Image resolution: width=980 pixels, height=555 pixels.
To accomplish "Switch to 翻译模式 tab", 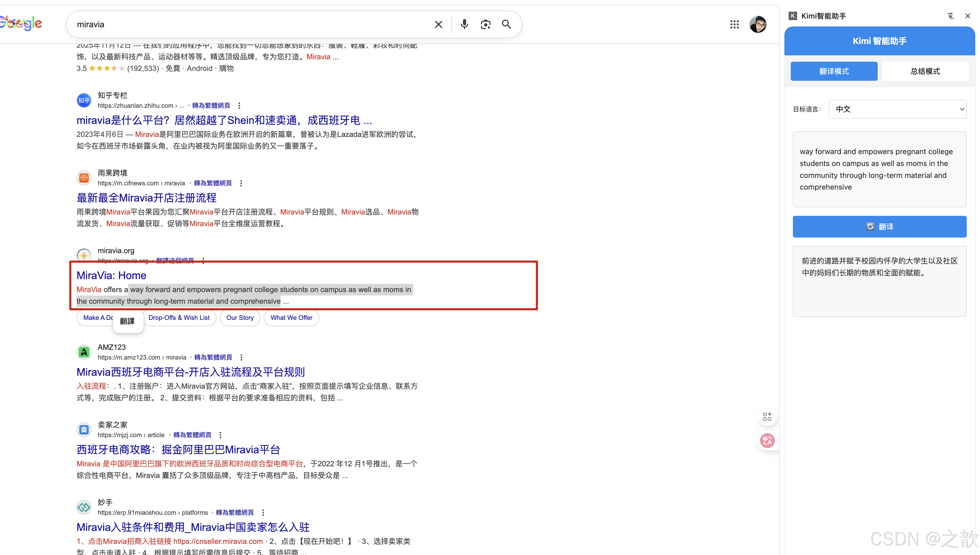I will pos(833,71).
